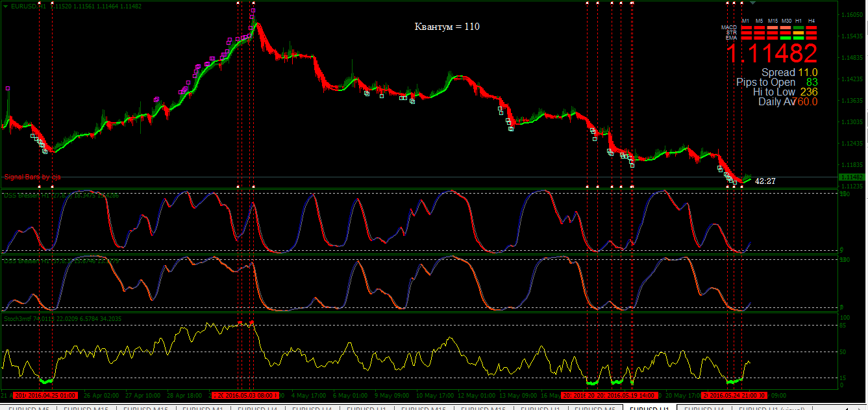Click the scroll tabs left arrow
The image size is (868, 410).
tap(847, 407)
